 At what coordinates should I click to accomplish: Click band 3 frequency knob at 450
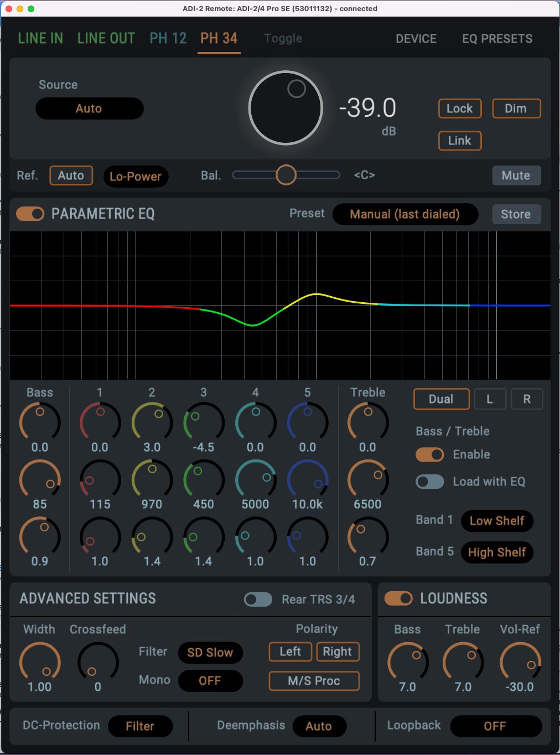pos(204,479)
